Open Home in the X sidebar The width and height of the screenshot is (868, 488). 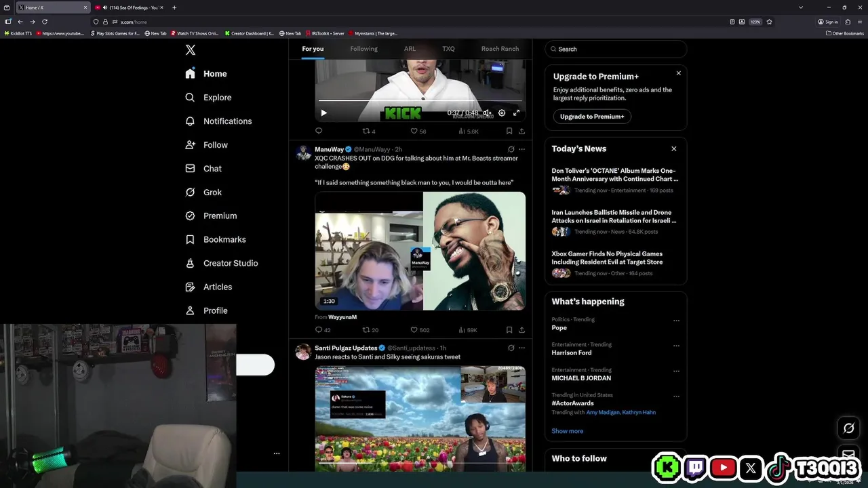(x=206, y=74)
